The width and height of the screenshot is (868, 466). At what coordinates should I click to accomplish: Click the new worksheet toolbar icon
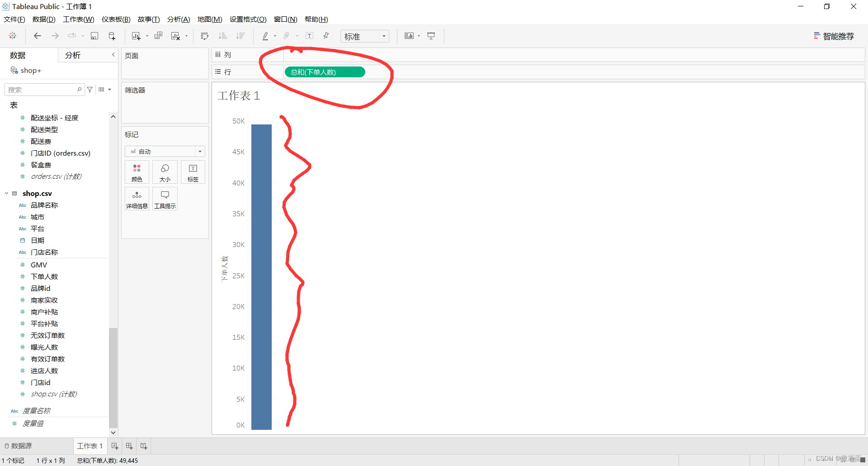pos(136,36)
